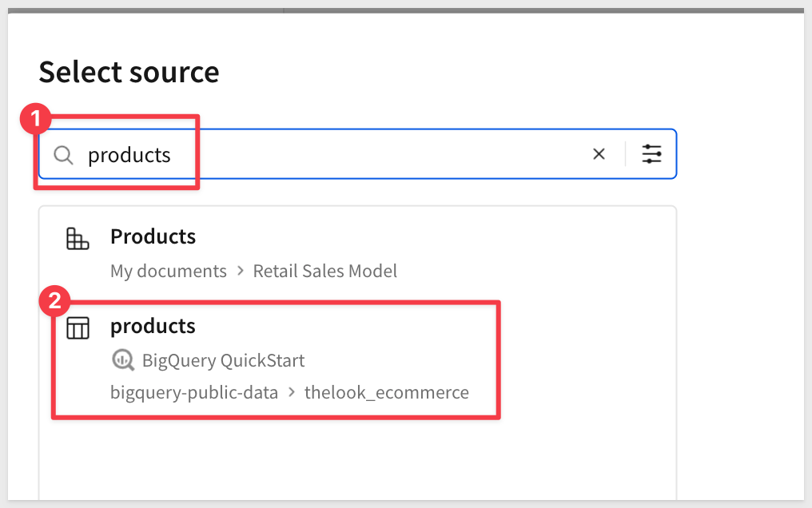Click the "thelook_ecommerce" dataset name

pyautogui.click(x=386, y=393)
